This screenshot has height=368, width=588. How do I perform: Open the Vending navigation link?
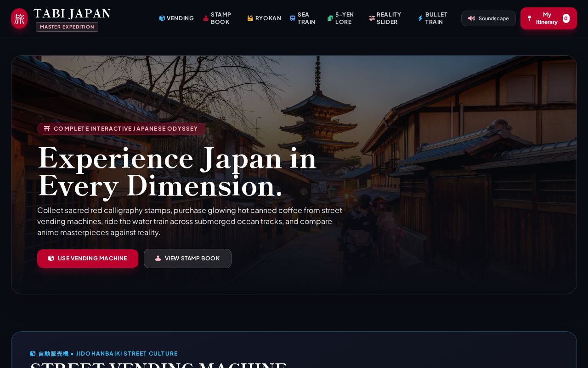tap(176, 18)
